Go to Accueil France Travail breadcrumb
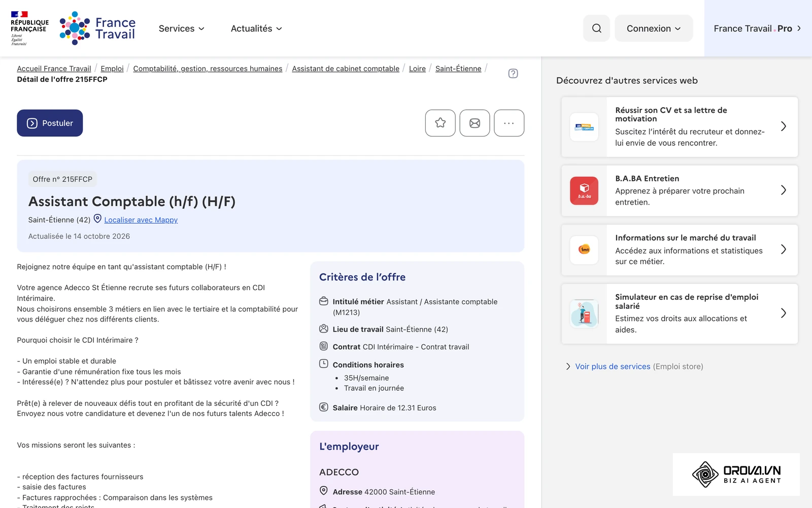The image size is (812, 508). 54,69
